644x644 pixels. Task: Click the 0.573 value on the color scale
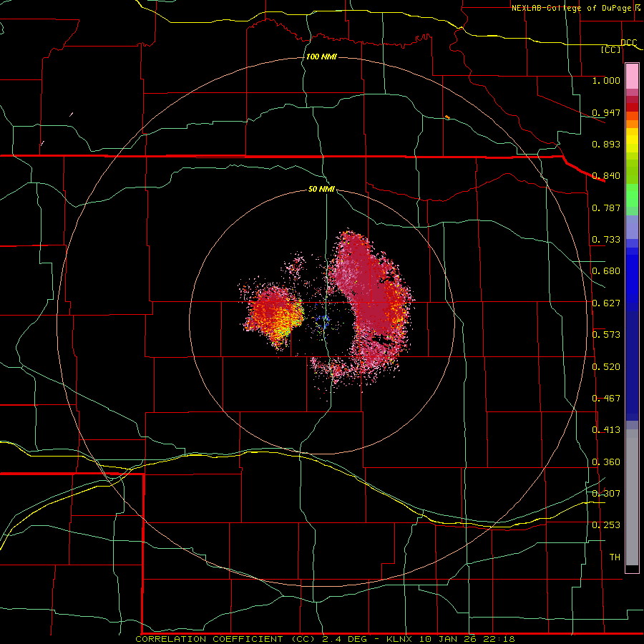[606, 335]
